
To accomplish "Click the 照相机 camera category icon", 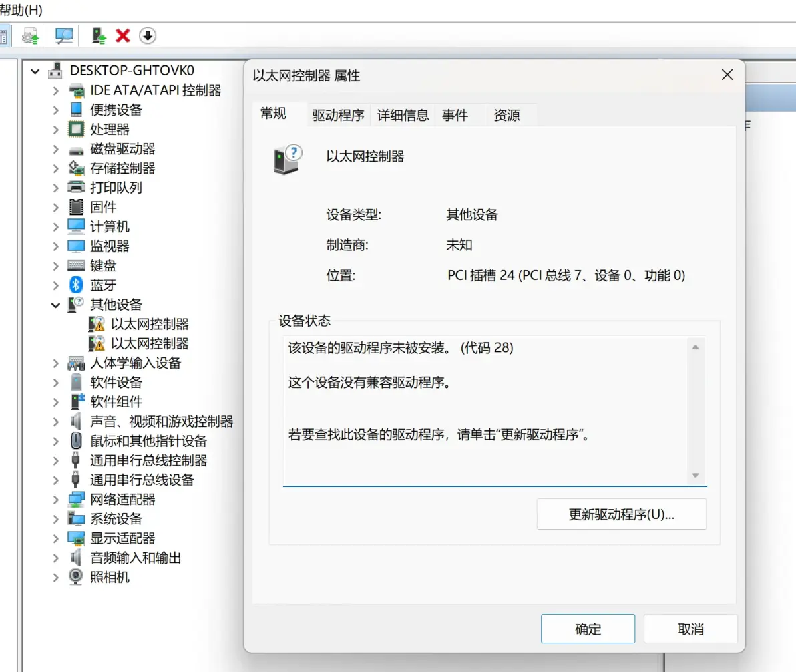I will (77, 577).
